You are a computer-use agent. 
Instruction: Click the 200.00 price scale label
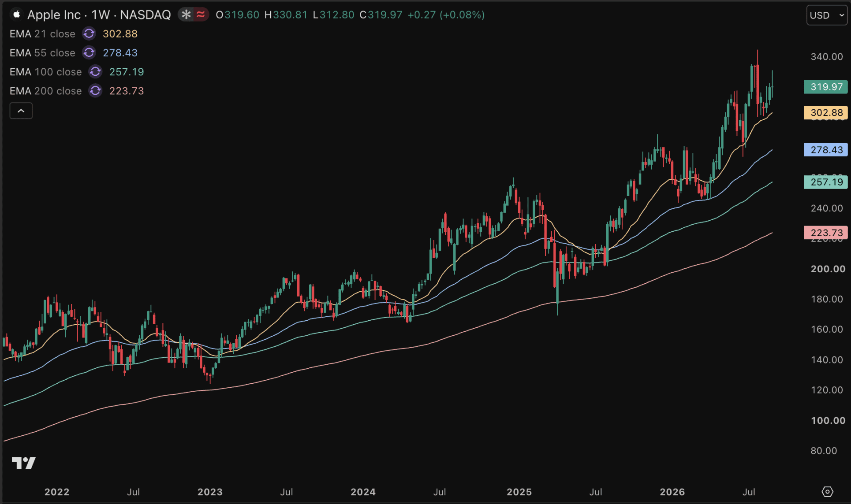[828, 269]
